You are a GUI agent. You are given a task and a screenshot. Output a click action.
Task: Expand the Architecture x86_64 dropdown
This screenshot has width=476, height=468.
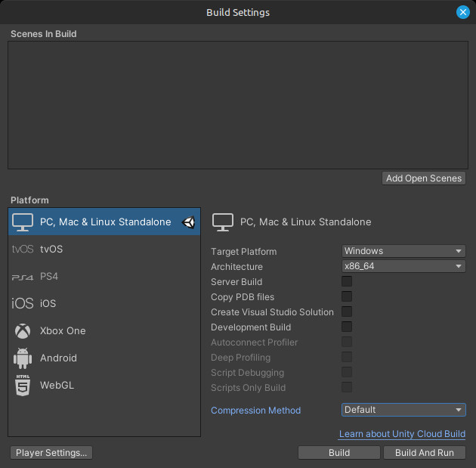click(x=403, y=266)
